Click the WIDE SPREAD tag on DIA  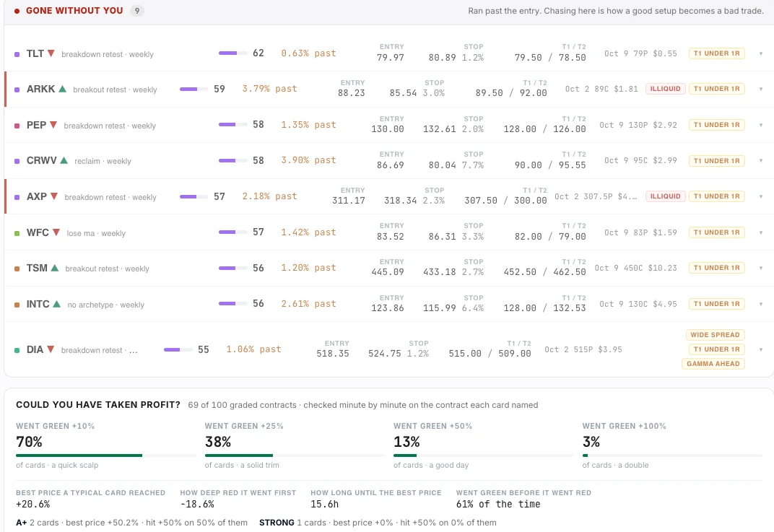[x=715, y=335]
